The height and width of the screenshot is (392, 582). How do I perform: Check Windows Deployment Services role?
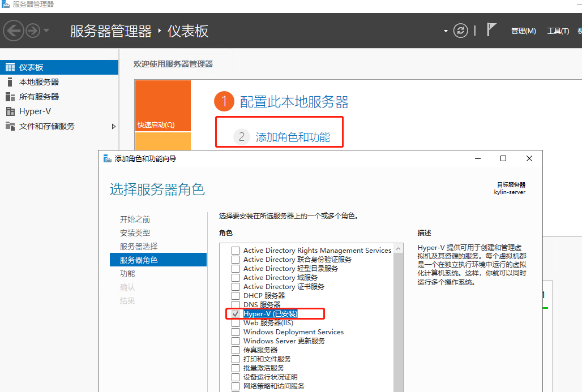pyautogui.click(x=236, y=332)
